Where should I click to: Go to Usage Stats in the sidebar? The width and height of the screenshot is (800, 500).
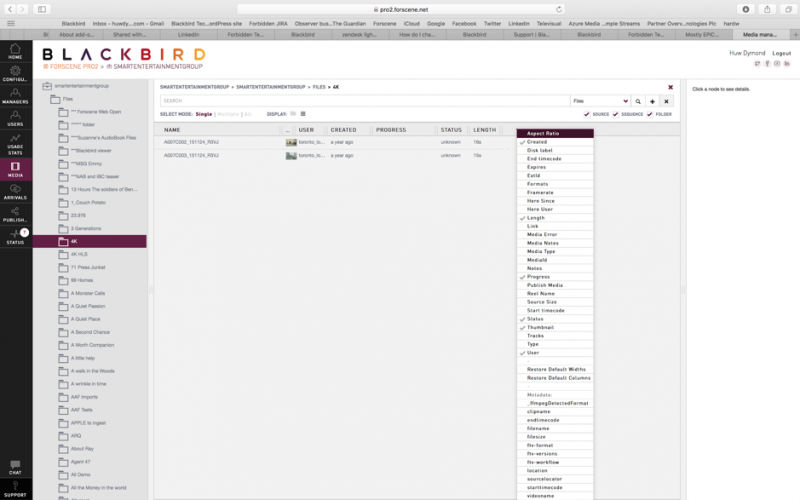[x=15, y=144]
